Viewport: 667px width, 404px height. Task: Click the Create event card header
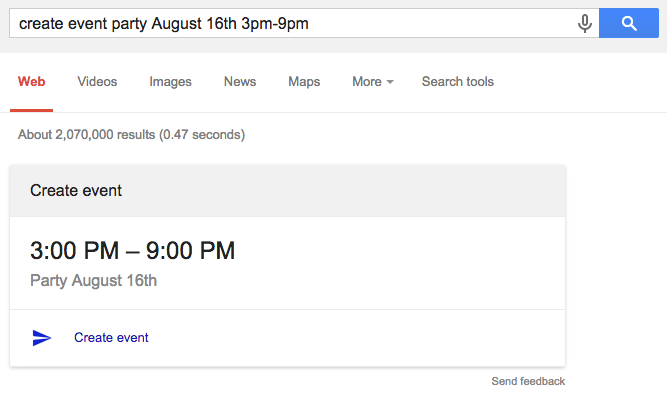(76, 190)
